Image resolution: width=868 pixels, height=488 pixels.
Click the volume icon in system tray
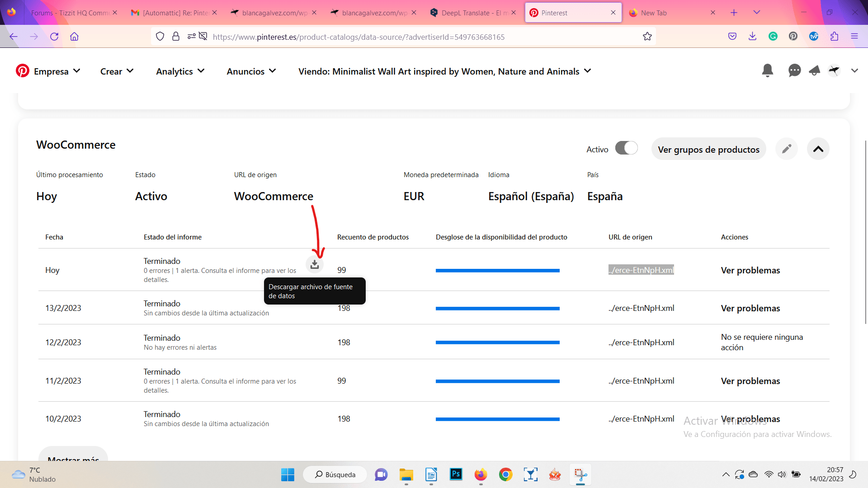pos(782,474)
